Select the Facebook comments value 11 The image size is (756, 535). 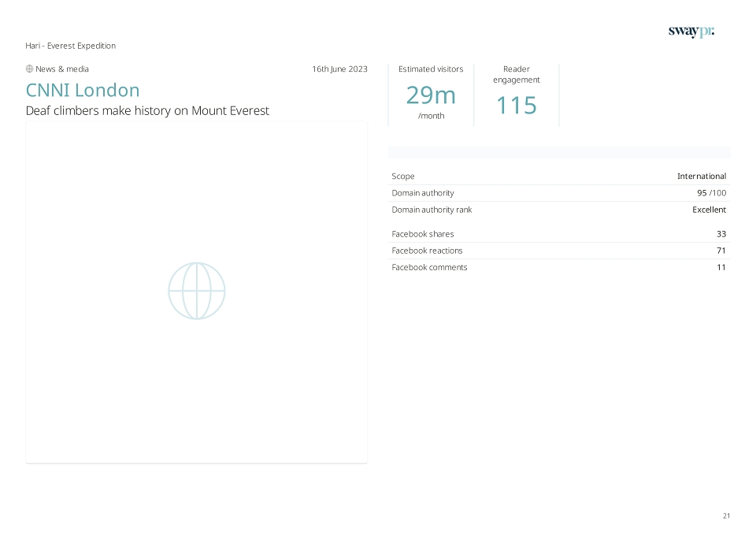(721, 267)
